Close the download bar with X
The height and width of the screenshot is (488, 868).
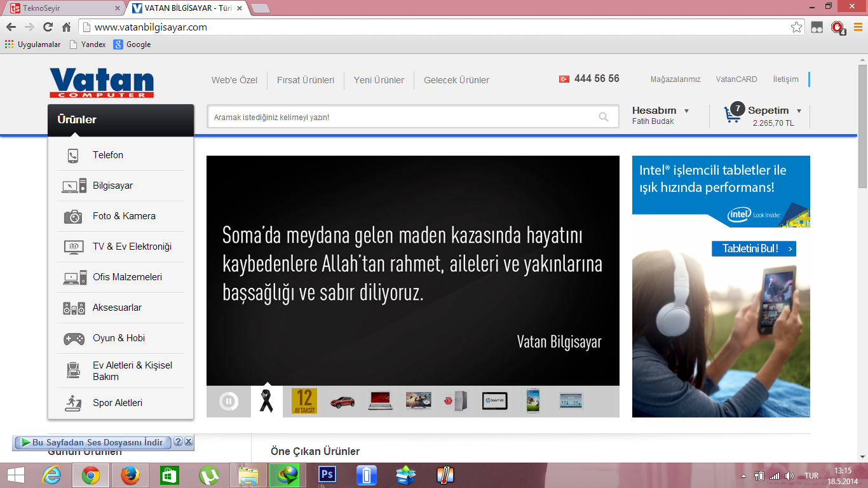click(189, 442)
